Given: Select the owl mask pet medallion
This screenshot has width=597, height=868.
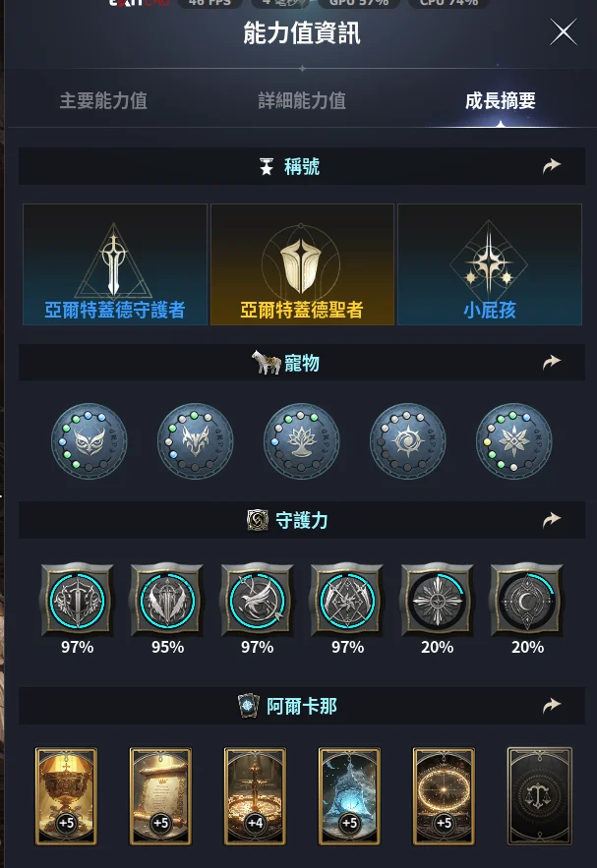Looking at the screenshot, I should tap(90, 440).
